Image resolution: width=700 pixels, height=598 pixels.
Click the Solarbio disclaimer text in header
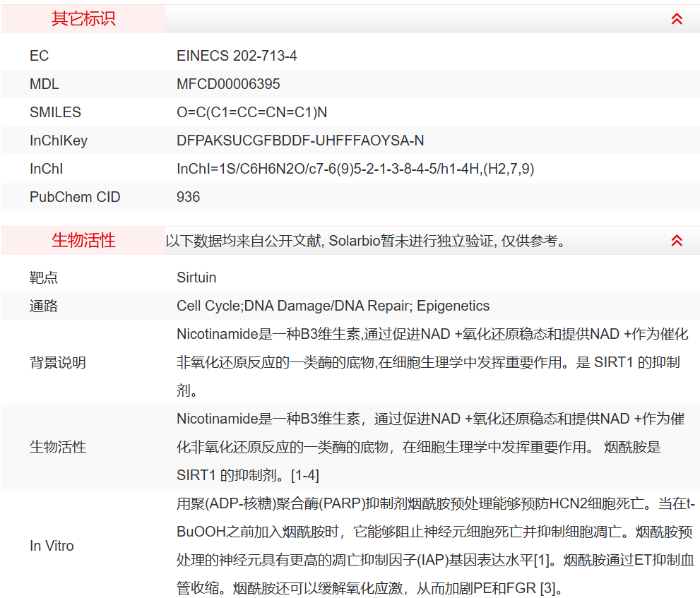click(366, 241)
